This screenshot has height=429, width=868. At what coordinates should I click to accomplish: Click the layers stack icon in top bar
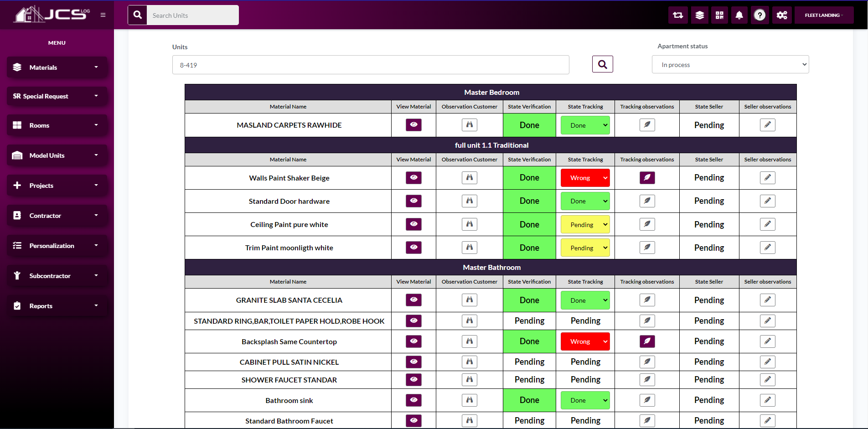[699, 16]
